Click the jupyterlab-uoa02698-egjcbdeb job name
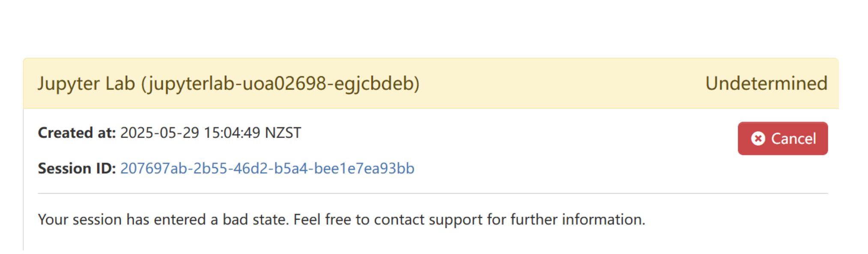The image size is (868, 254). pyautogui.click(x=280, y=83)
